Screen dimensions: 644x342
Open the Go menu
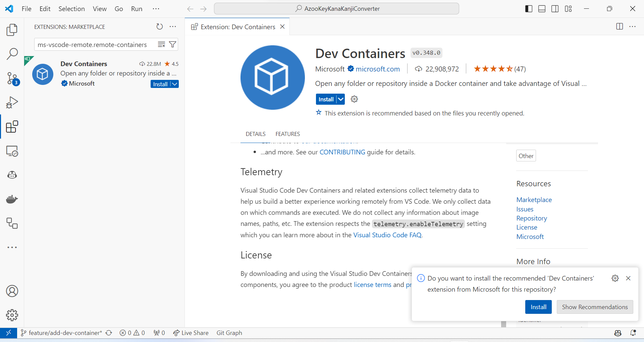point(118,9)
